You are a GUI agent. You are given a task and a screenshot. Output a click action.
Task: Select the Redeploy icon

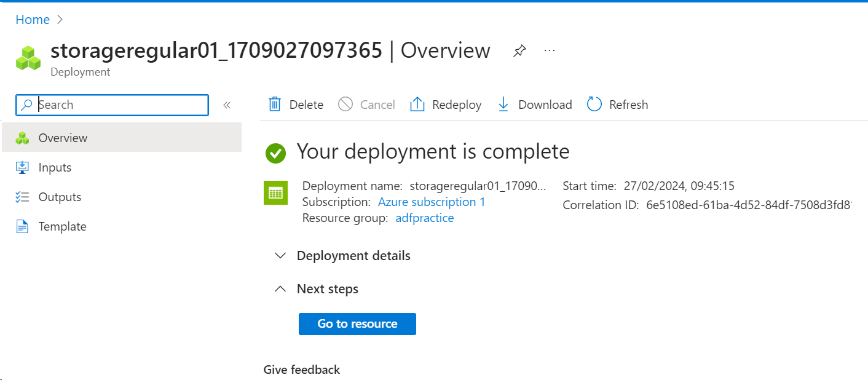click(x=417, y=104)
